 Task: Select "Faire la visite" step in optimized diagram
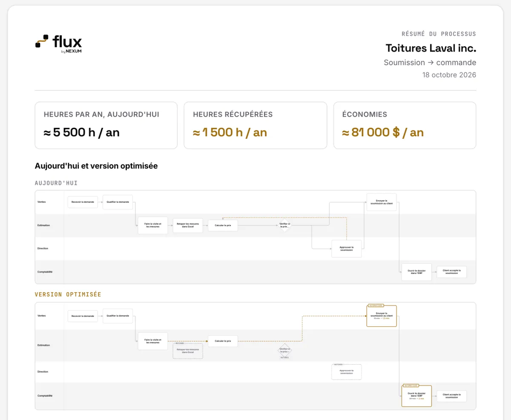(x=152, y=341)
